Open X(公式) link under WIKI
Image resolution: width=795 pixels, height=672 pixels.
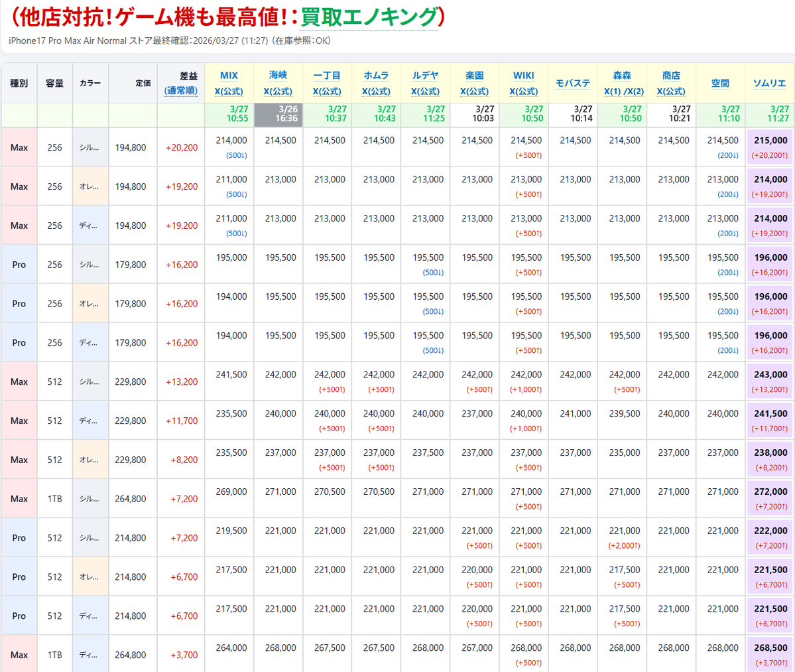click(524, 92)
